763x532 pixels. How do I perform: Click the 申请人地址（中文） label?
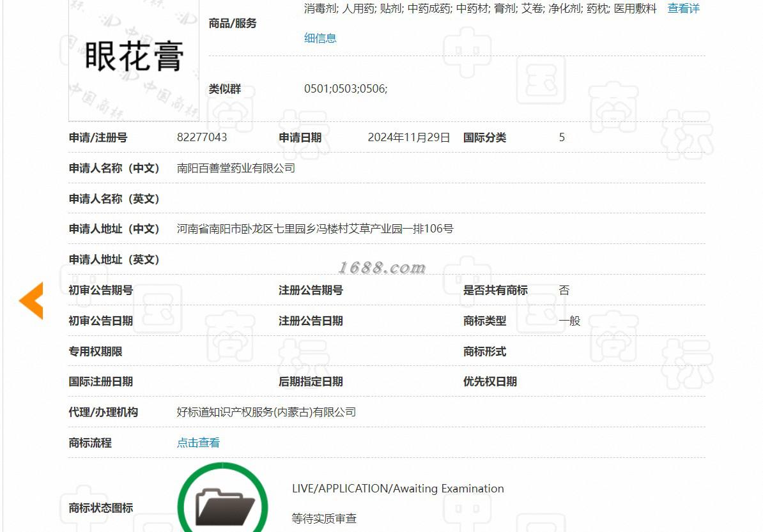tap(114, 229)
